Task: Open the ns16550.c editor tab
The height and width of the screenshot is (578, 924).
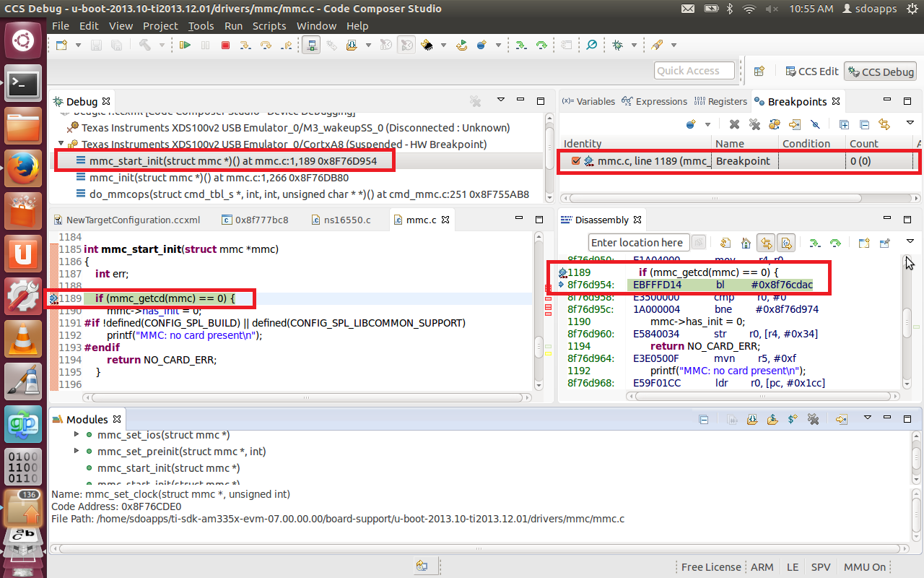Action: click(x=341, y=220)
